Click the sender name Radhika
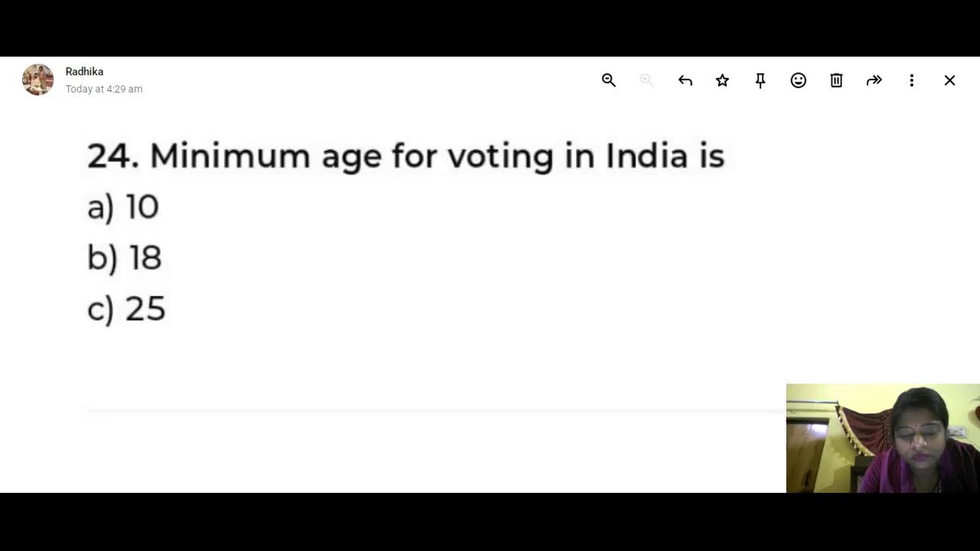 84,71
